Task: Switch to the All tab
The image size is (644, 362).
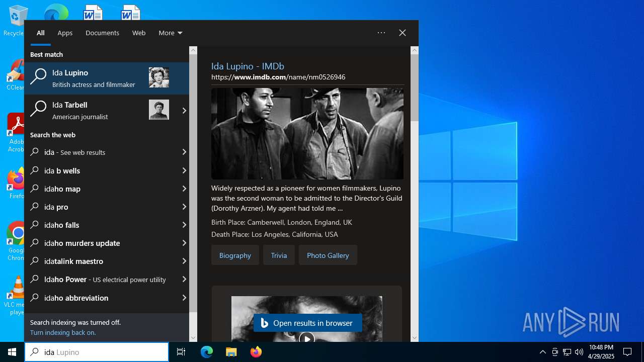Action: pos(41,33)
